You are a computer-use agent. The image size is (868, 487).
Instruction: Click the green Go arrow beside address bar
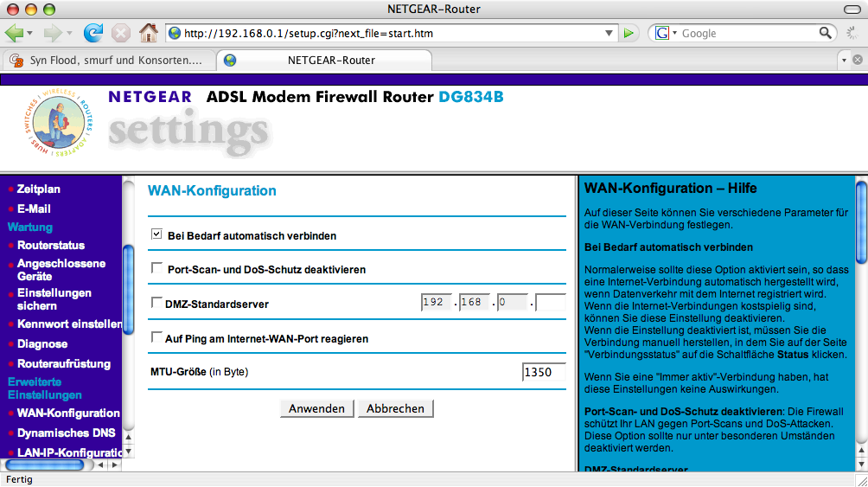[x=629, y=33]
